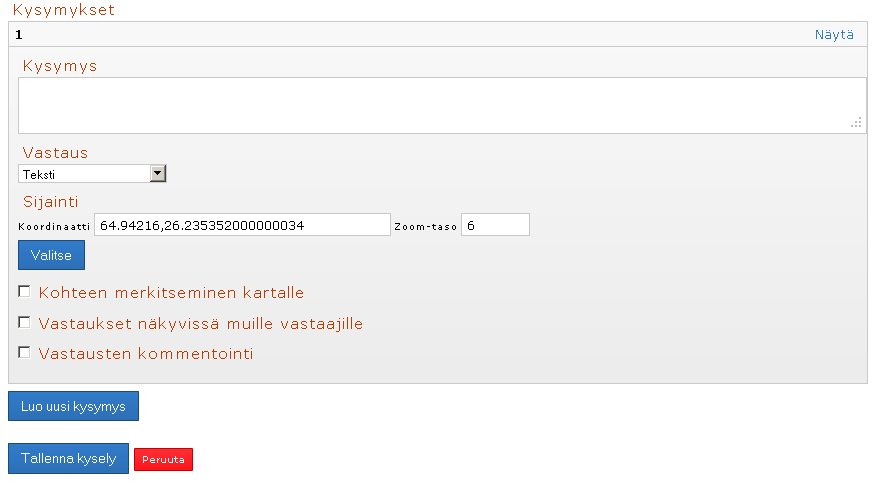Focus the Kysymys text area
This screenshot has height=489, width=895.
point(442,106)
